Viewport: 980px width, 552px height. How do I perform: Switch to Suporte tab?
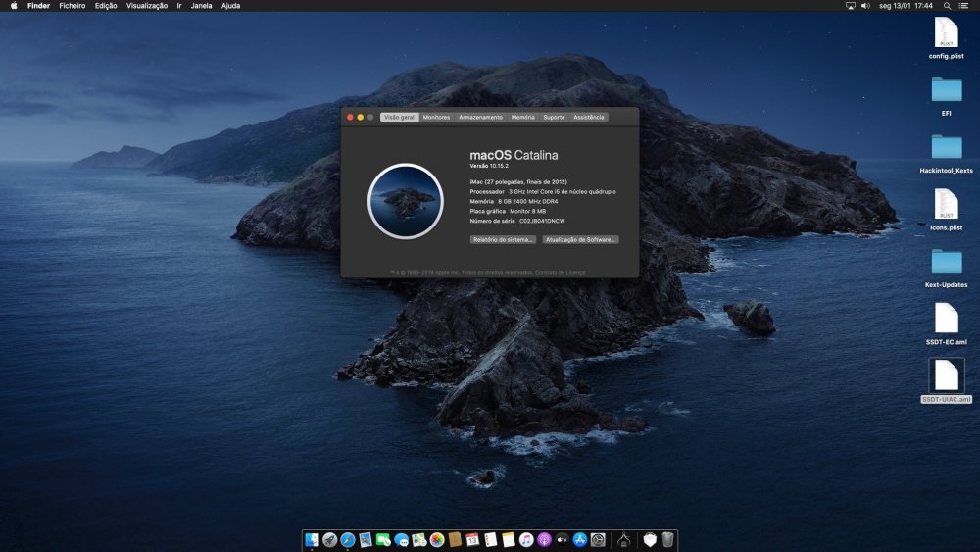coord(554,117)
